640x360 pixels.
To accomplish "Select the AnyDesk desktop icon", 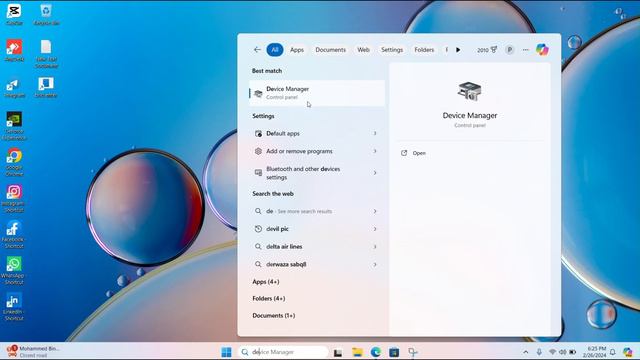I will point(14,51).
